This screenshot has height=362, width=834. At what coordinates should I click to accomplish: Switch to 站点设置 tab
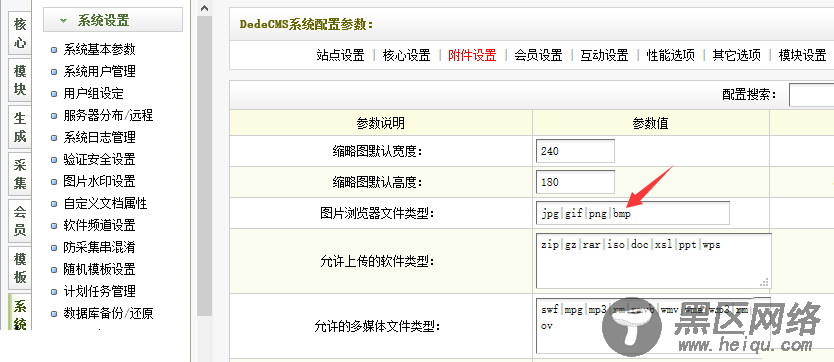(x=340, y=55)
